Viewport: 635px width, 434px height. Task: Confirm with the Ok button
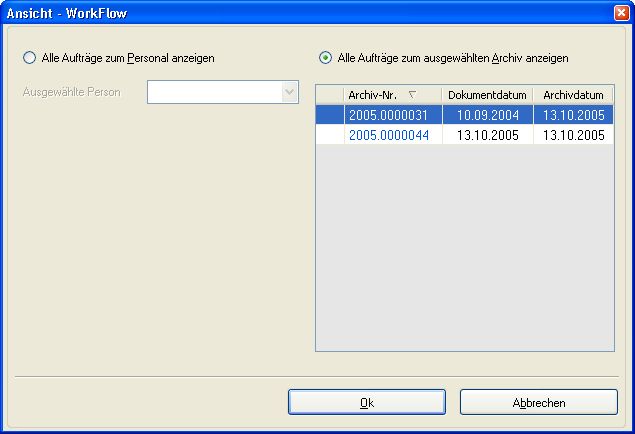(x=367, y=402)
